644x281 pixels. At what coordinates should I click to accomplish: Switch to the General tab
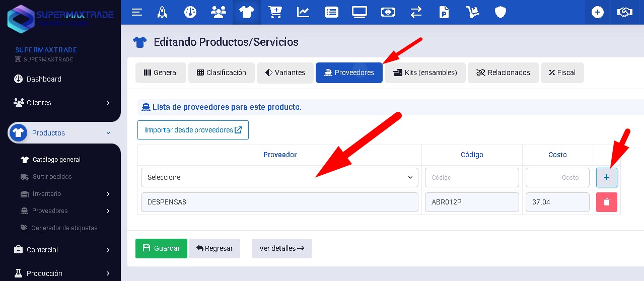click(161, 73)
